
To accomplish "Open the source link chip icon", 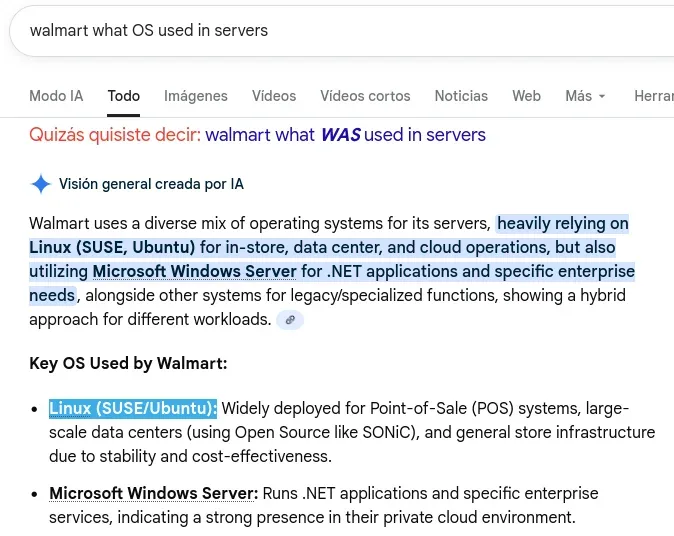I will tap(290, 320).
